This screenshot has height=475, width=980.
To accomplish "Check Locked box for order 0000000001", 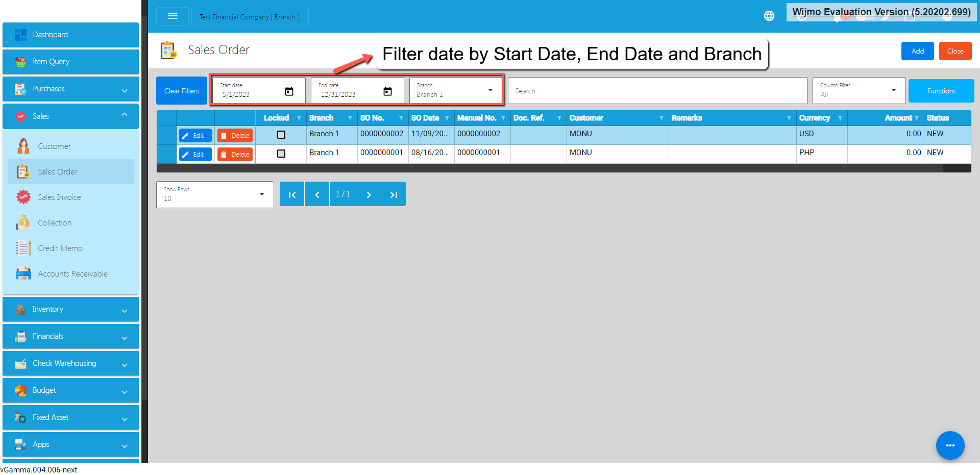I will 281,154.
